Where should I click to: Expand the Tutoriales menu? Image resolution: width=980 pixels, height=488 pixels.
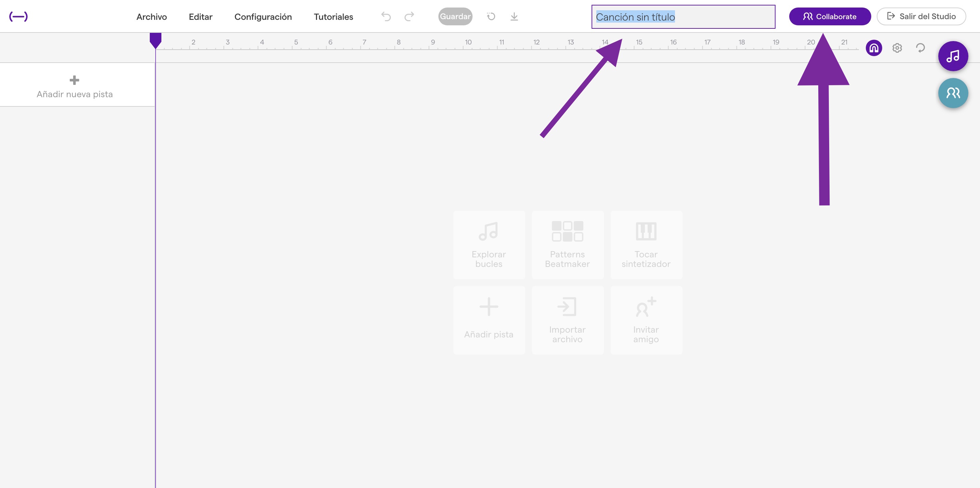click(x=333, y=17)
